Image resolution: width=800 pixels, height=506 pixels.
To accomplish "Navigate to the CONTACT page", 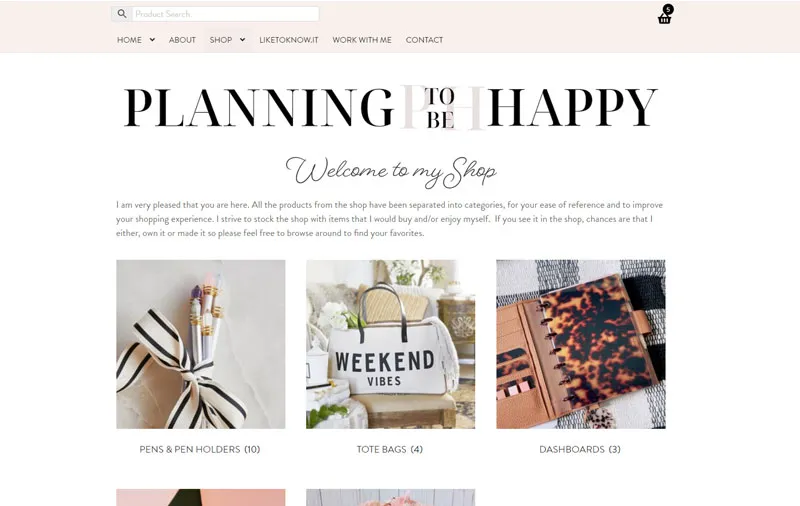I will pyautogui.click(x=424, y=40).
